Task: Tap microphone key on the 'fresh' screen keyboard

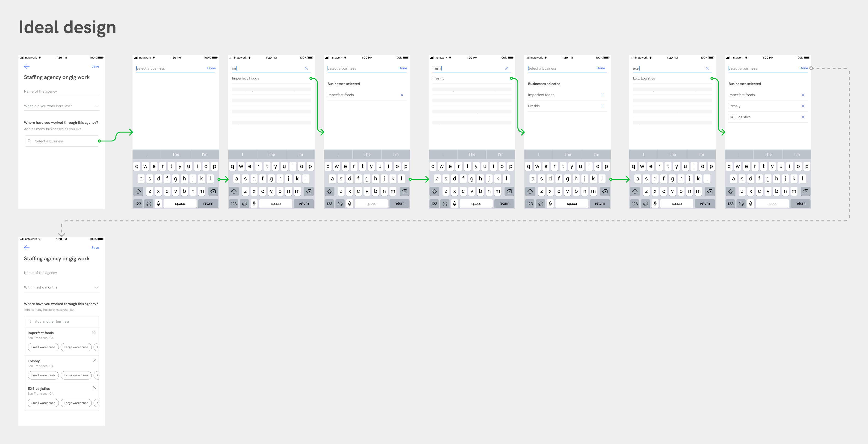Action: [455, 203]
